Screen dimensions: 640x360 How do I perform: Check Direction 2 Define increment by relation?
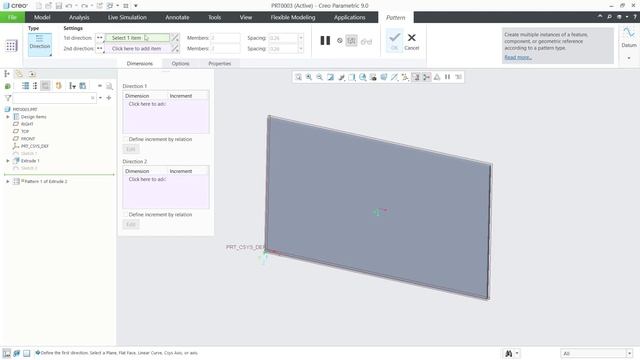pyautogui.click(x=126, y=214)
